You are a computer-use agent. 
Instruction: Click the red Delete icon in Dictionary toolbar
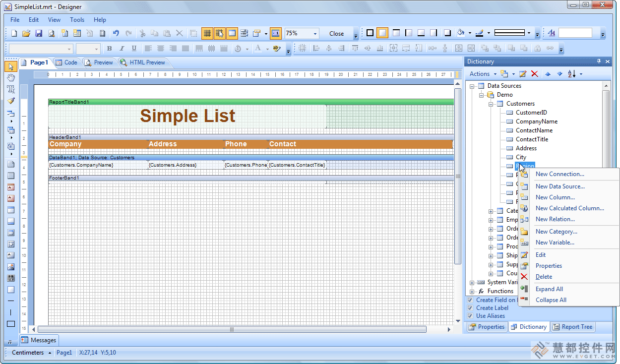coord(534,74)
